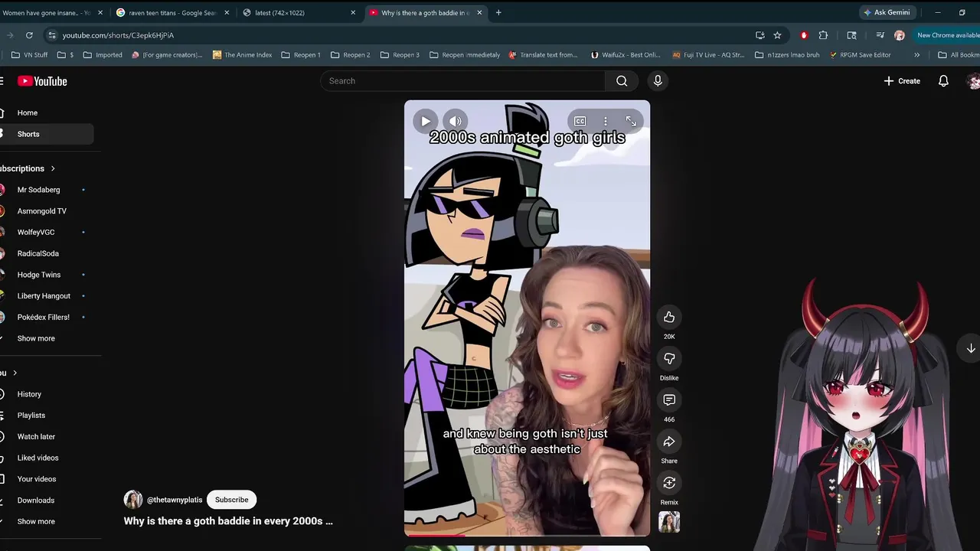Open The Anime Index bookmark

(x=242, y=55)
